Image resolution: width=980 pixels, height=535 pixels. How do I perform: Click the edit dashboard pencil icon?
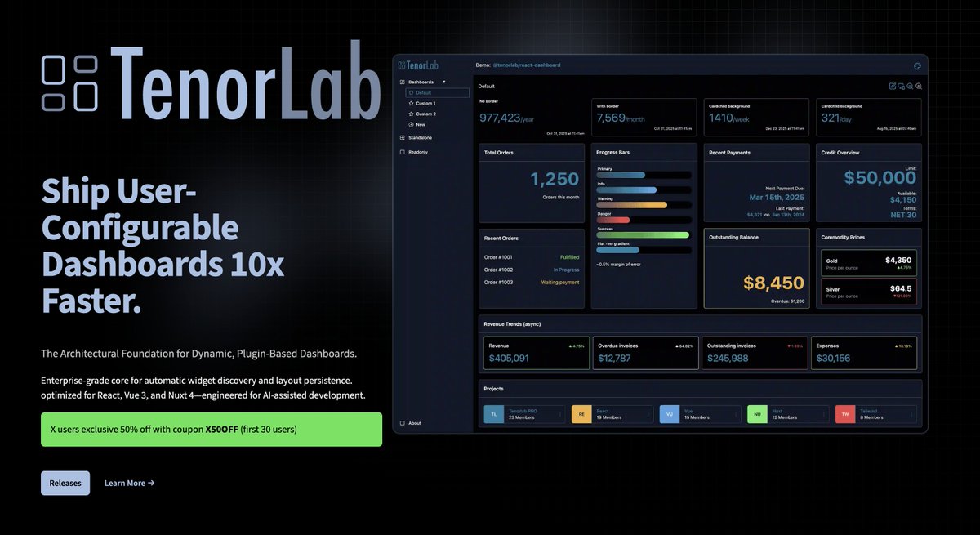point(893,86)
